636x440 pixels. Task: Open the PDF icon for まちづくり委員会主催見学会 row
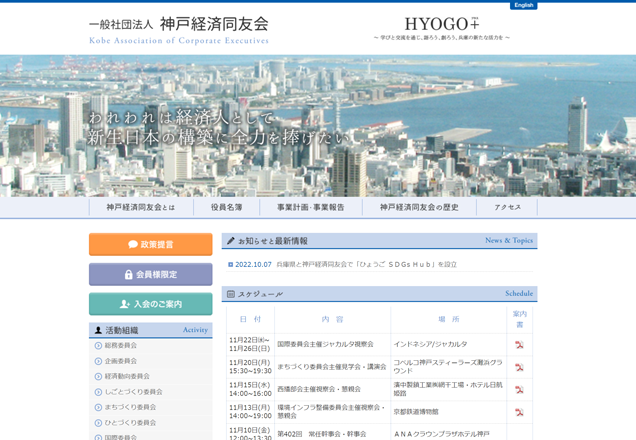pos(519,367)
